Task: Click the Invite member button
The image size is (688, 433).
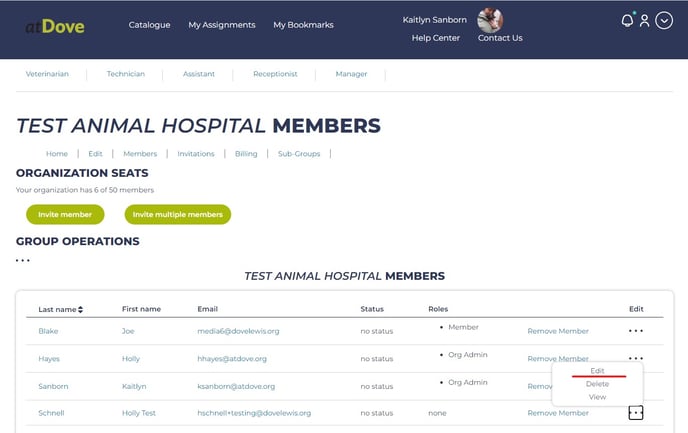Action: [x=65, y=215]
